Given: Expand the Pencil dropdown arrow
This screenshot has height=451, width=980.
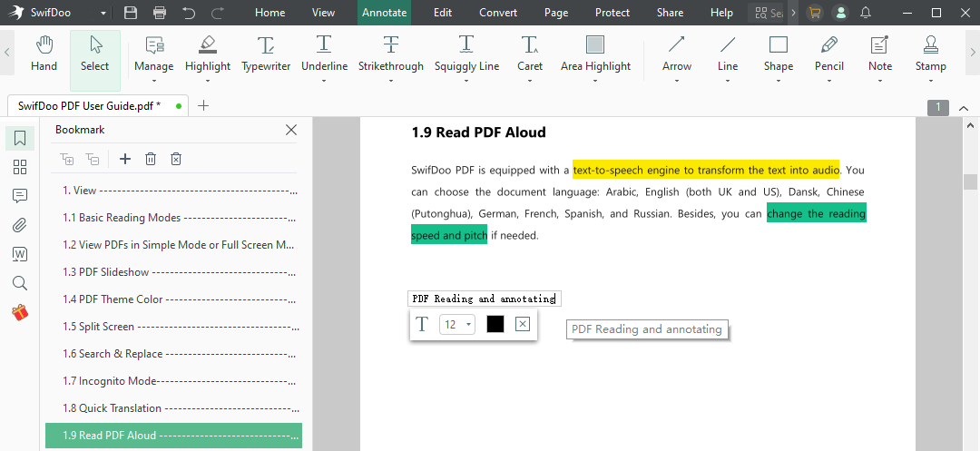Looking at the screenshot, I should (x=829, y=81).
